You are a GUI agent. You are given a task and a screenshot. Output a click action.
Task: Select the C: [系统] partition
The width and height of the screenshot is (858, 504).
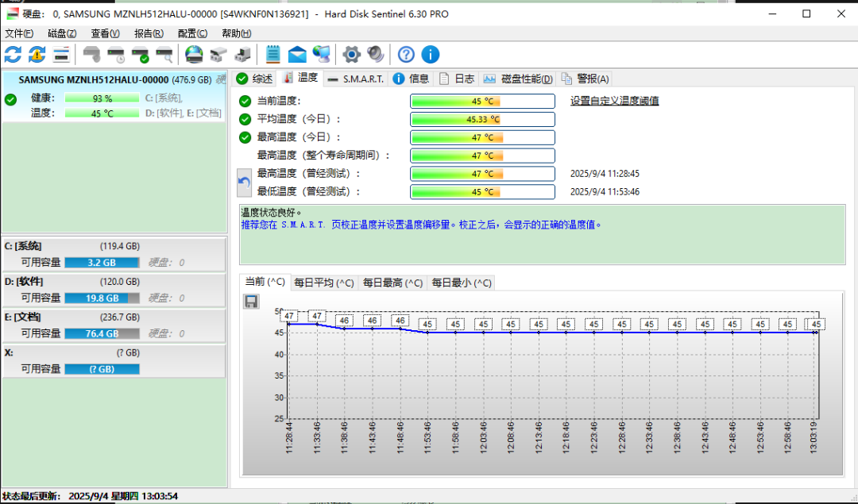point(114,254)
